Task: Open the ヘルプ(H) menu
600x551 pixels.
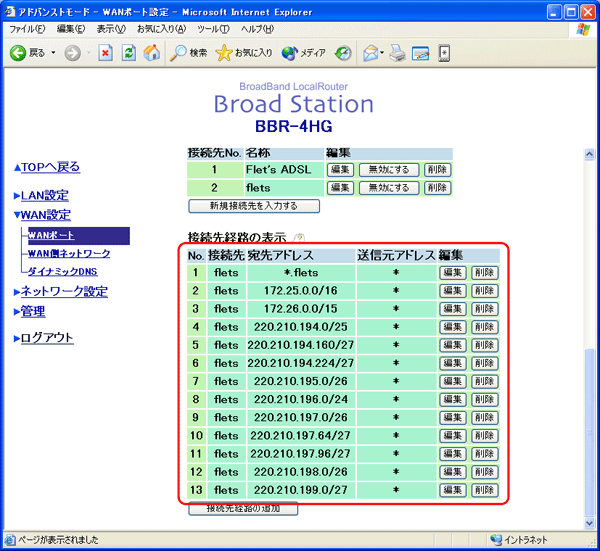Action: tap(258, 29)
